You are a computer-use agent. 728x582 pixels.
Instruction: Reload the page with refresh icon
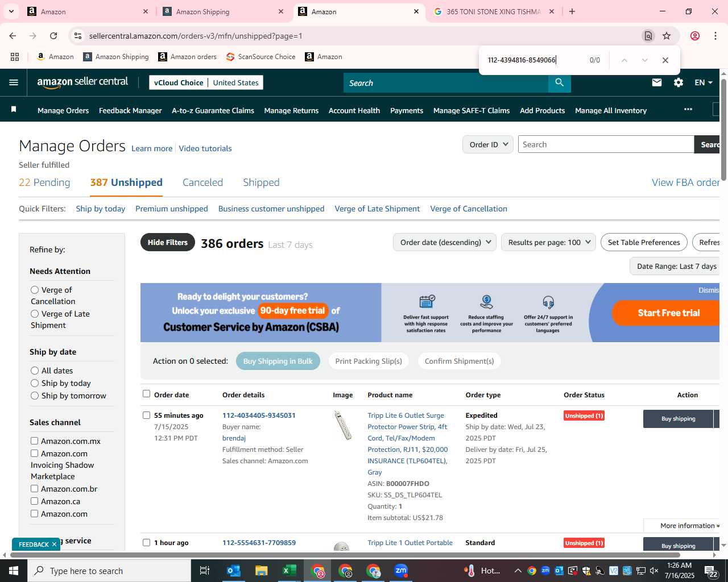pos(53,36)
